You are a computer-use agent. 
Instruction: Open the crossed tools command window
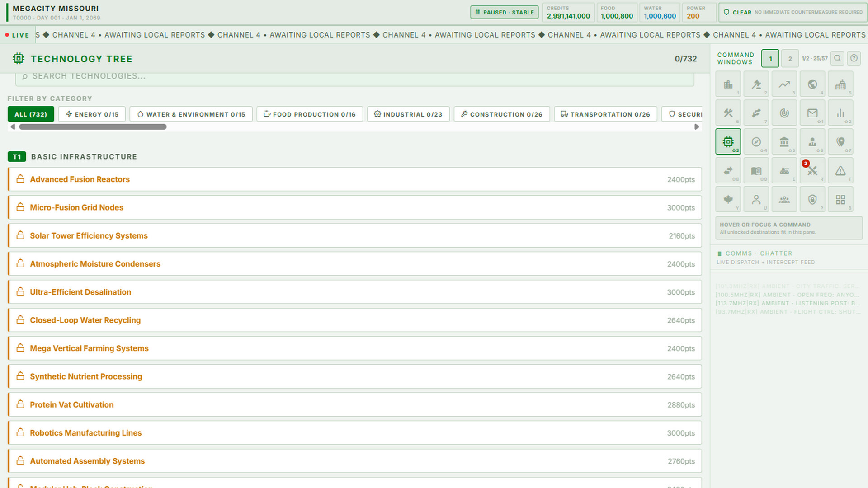[728, 113]
